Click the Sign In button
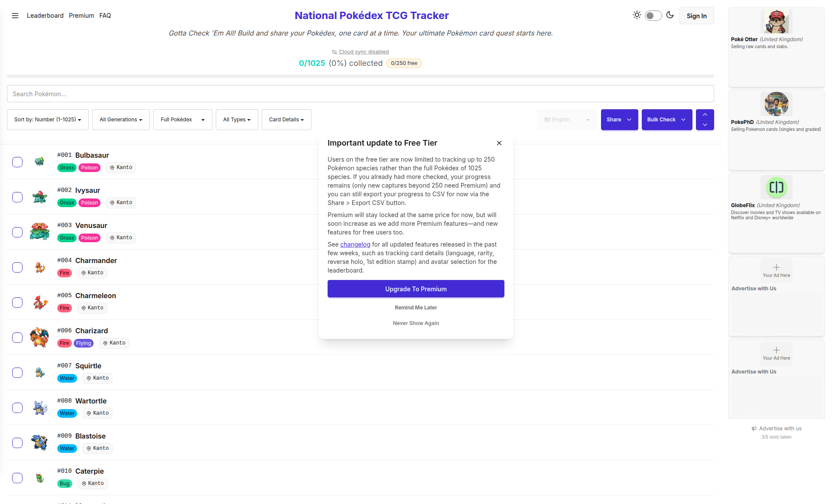 (x=697, y=16)
